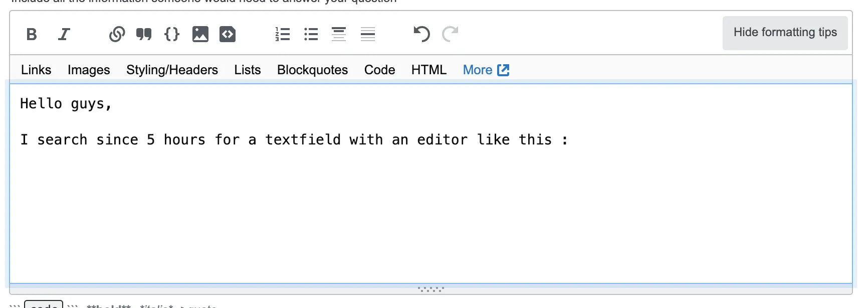Insert a blockquote with the quote icon
This screenshot has width=868, height=308.
pyautogui.click(x=144, y=34)
